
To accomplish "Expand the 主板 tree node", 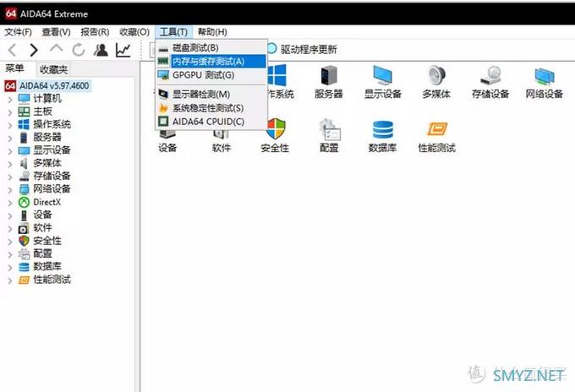I will (x=10, y=112).
